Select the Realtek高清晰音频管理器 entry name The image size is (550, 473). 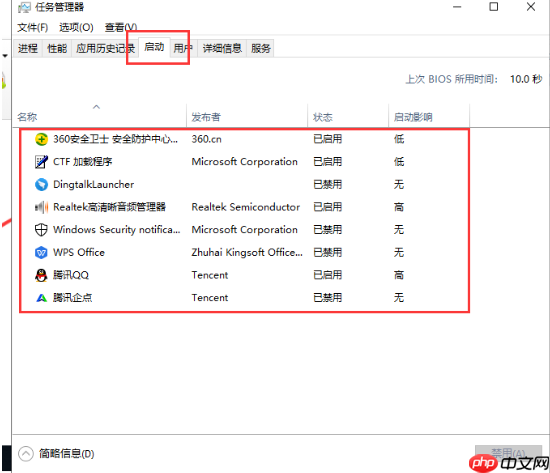coord(109,207)
